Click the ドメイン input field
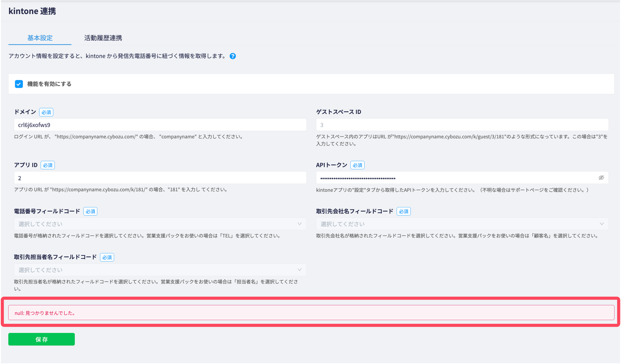This screenshot has height=364, width=621. tap(160, 125)
